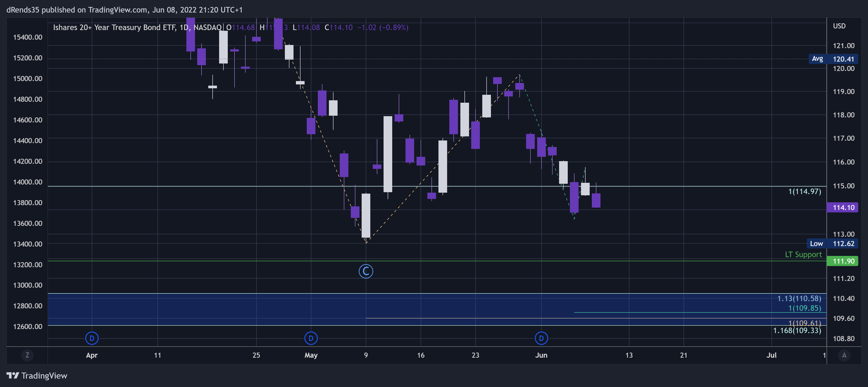Click the date label 16 on time axis
The height and width of the screenshot is (387, 868).
click(x=421, y=355)
